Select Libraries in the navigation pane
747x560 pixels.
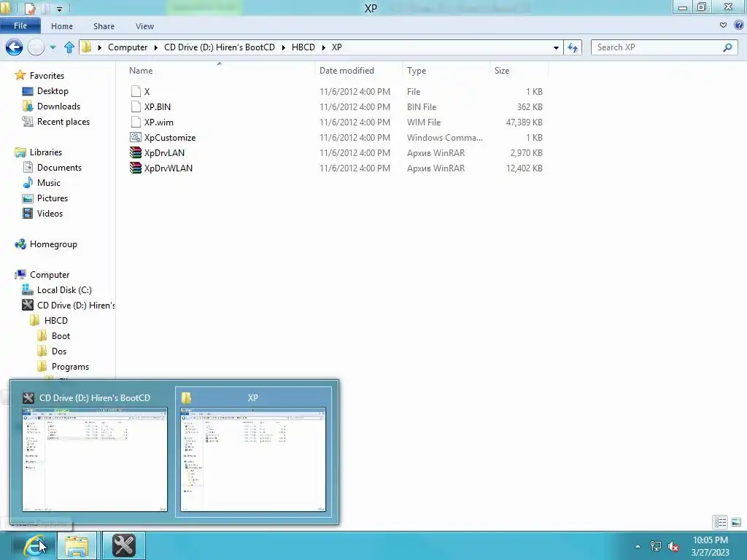[46, 152]
